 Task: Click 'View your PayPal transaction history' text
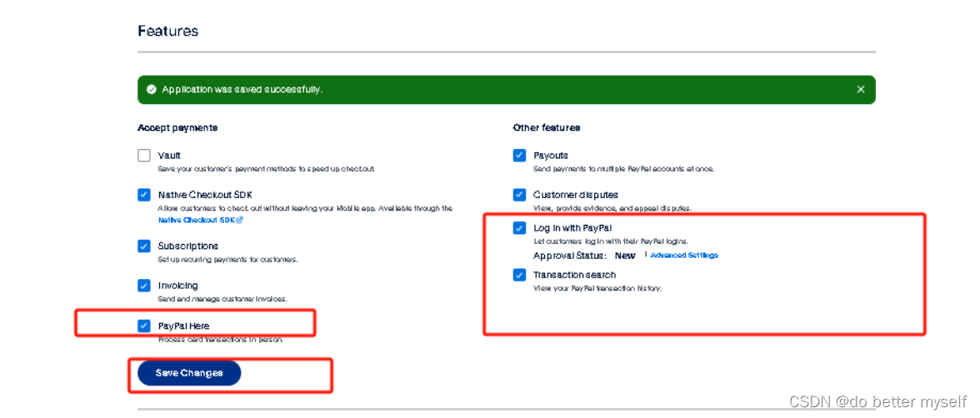(x=597, y=289)
